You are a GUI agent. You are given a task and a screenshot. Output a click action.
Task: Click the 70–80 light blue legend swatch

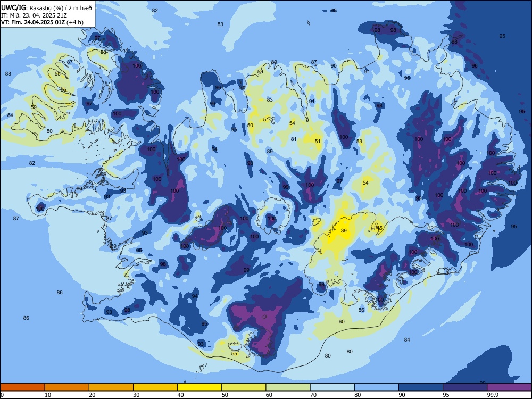click(332, 387)
